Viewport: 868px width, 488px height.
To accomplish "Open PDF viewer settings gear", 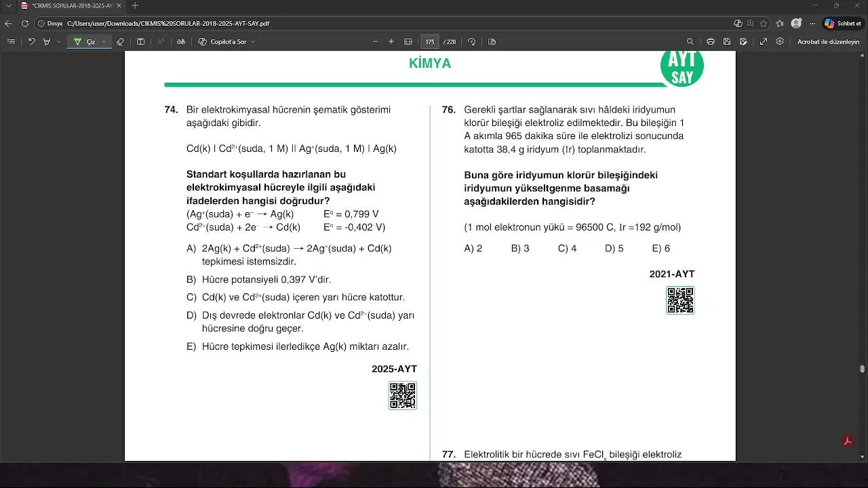I will (x=780, y=41).
